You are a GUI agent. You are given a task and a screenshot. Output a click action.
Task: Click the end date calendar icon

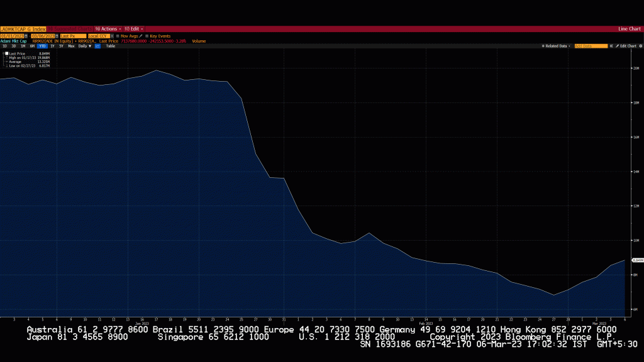(57, 36)
